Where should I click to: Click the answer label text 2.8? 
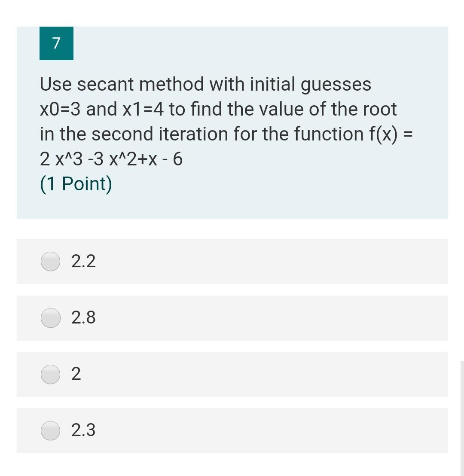[83, 318]
